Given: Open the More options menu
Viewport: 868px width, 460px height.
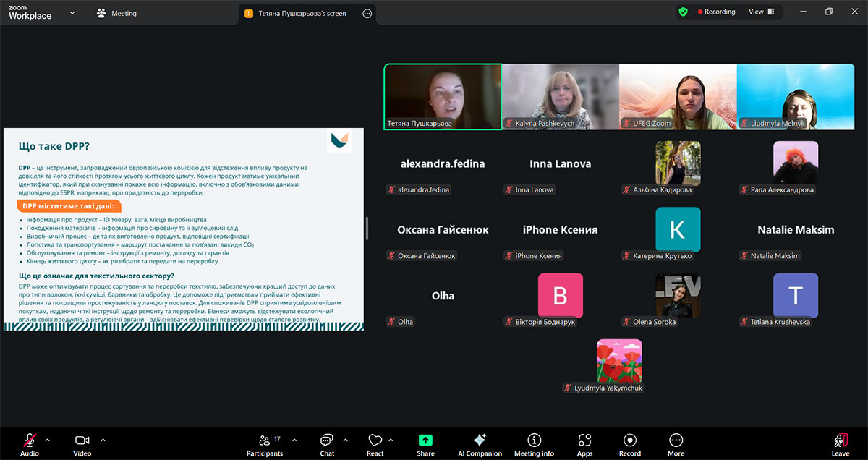Looking at the screenshot, I should point(676,443).
